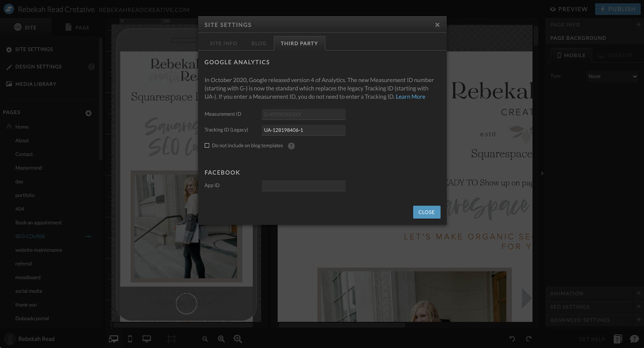Add a new page with plus icon

[89, 113]
